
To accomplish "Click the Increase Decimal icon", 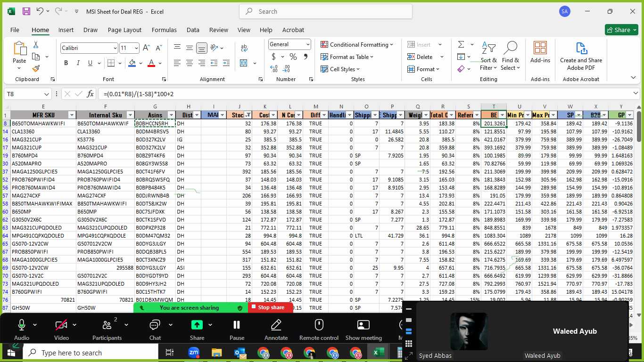I will (x=274, y=69).
